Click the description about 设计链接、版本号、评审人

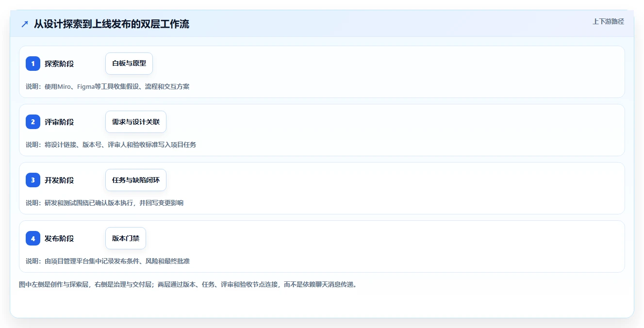click(111, 145)
